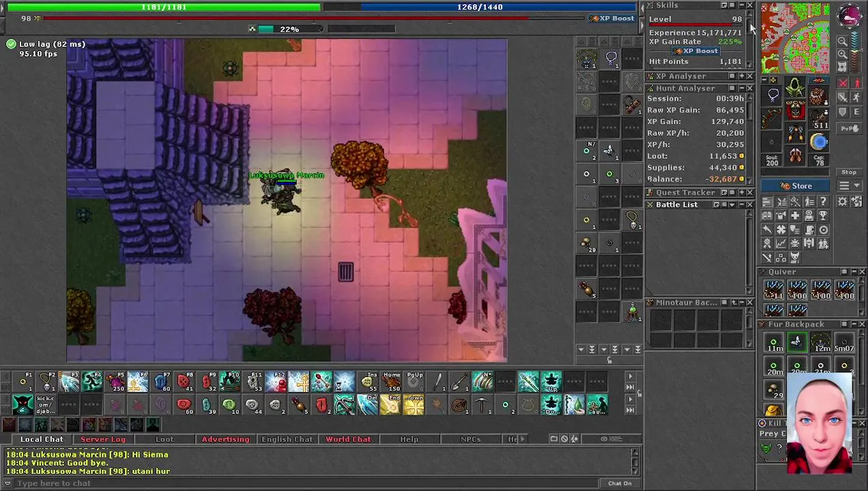Open the hamburger menu dropdown below Stop
Viewport: 868px width, 491px height.
click(x=849, y=185)
